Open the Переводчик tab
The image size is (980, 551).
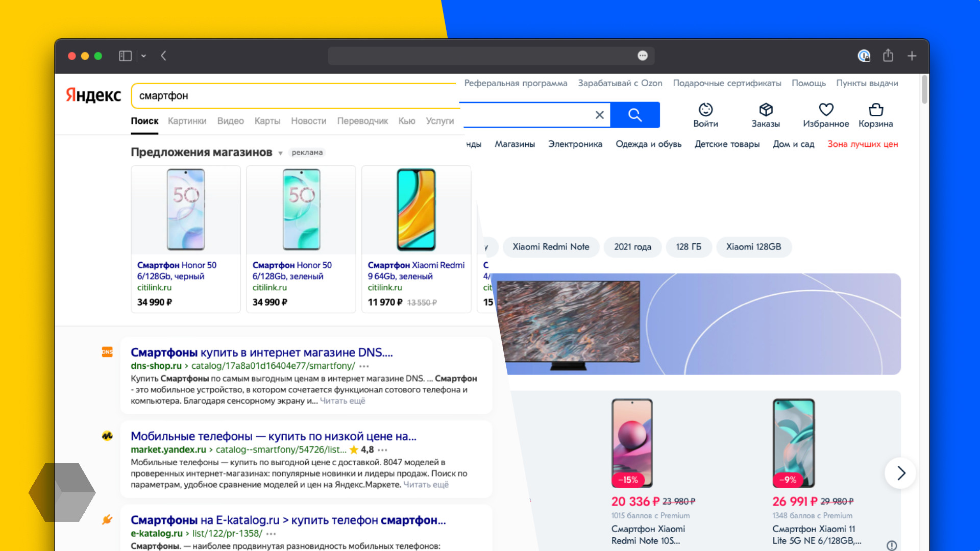click(x=362, y=121)
